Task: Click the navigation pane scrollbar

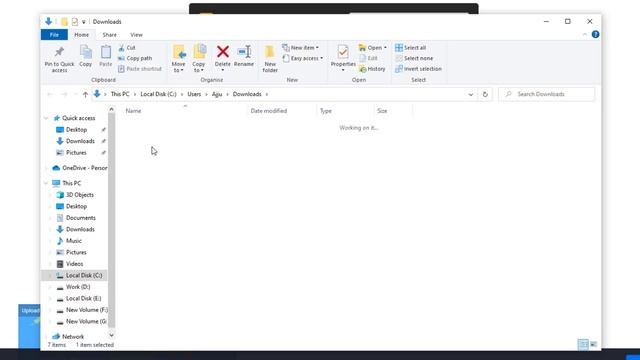Action: point(111,220)
